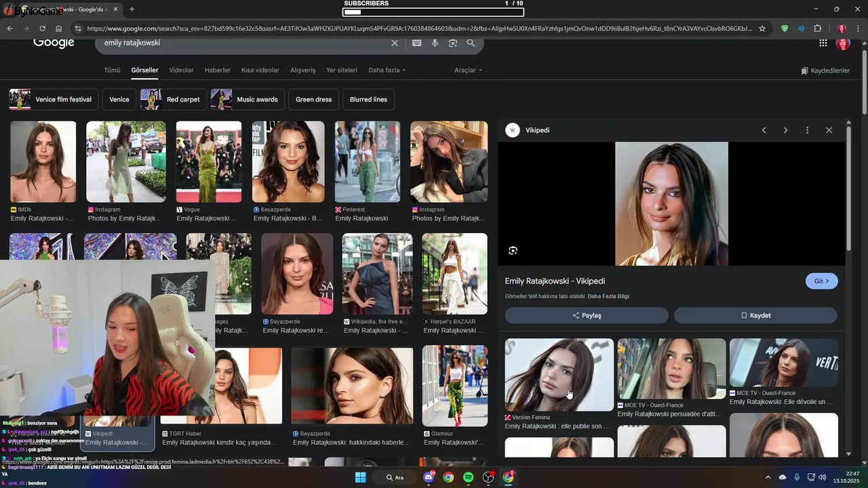Apply Green dress filter chip

click(314, 100)
